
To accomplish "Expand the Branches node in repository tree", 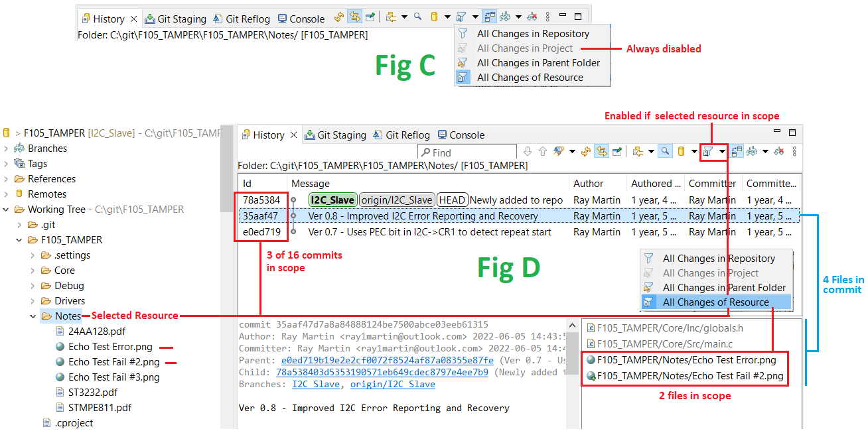I will point(7,149).
